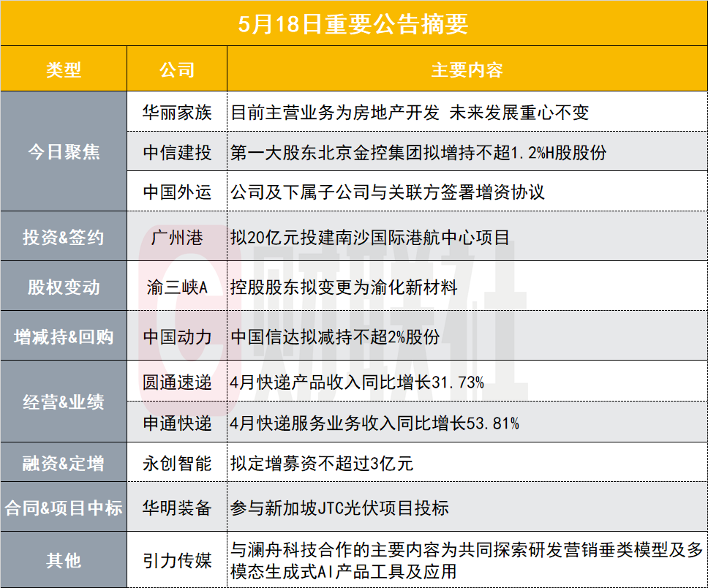Viewport: 708px width, 588px height.
Task: Click text 4月快递产品收入同比增长31.73%
Action: click(x=357, y=382)
